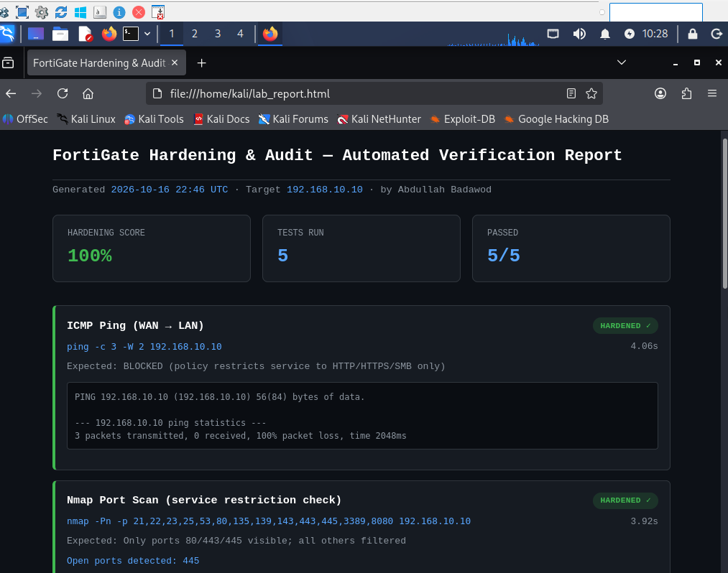Open the extensions puzzle icon

coord(686,94)
